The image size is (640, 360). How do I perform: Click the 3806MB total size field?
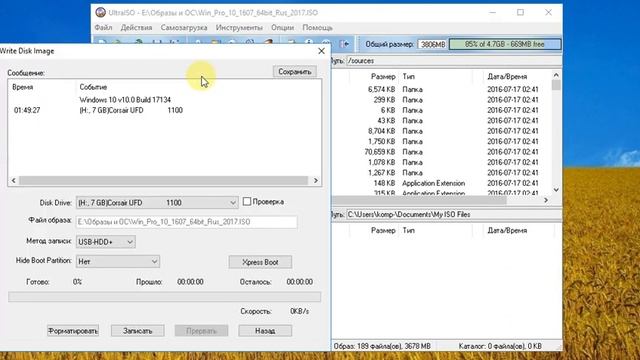point(432,44)
